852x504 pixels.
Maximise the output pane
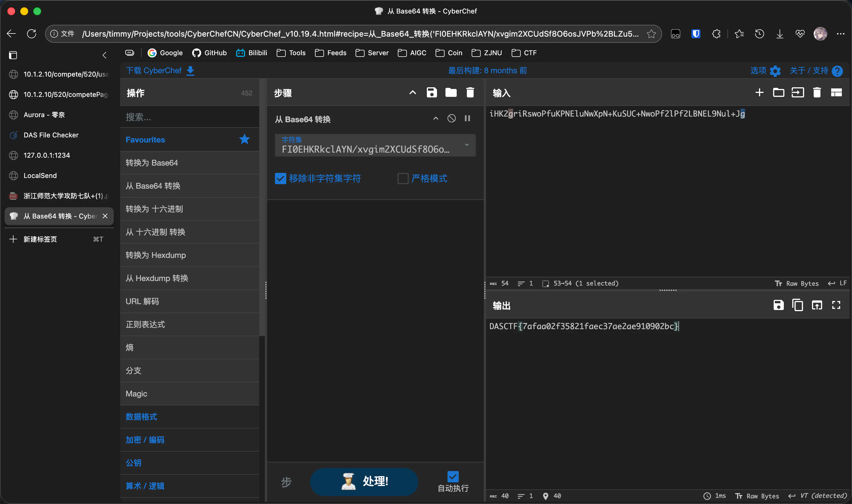click(836, 305)
